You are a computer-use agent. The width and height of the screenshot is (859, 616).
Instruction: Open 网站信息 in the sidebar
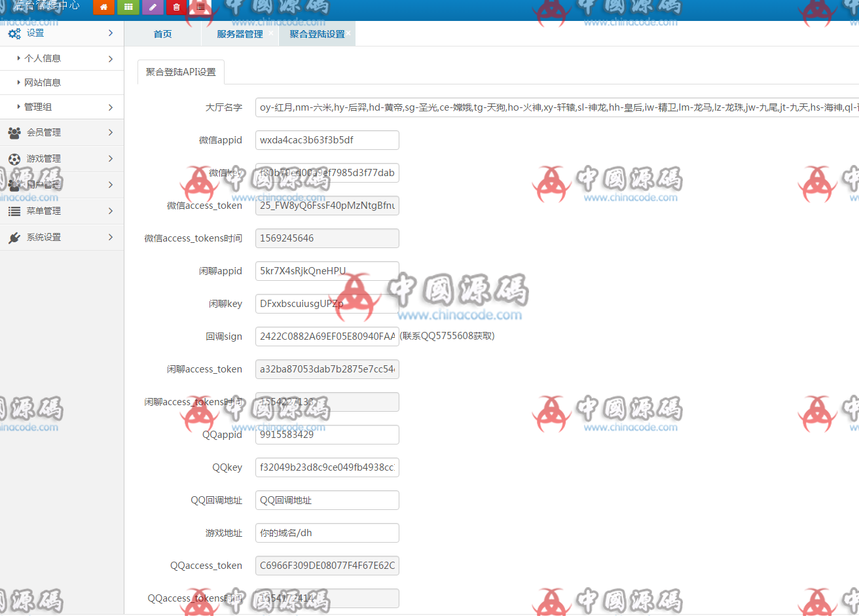coord(62,82)
